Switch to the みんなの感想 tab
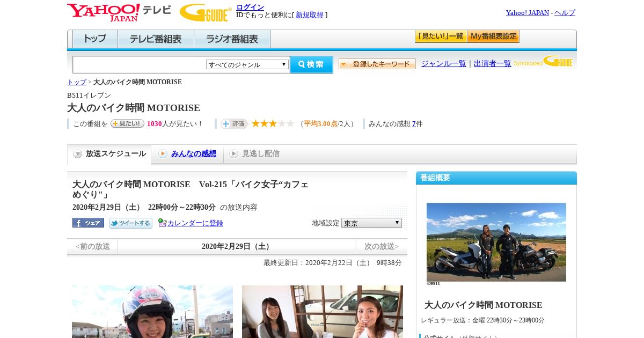Viewport: 644px width, 338px height. click(194, 154)
